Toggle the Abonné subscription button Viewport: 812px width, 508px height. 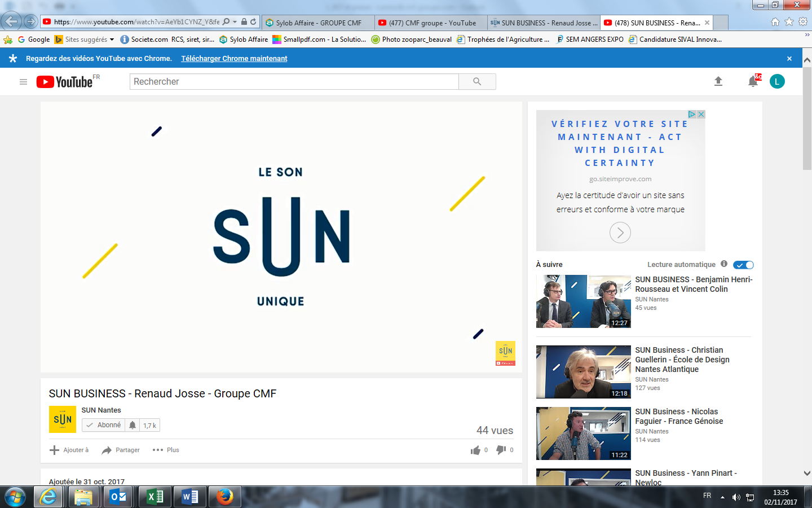click(104, 425)
